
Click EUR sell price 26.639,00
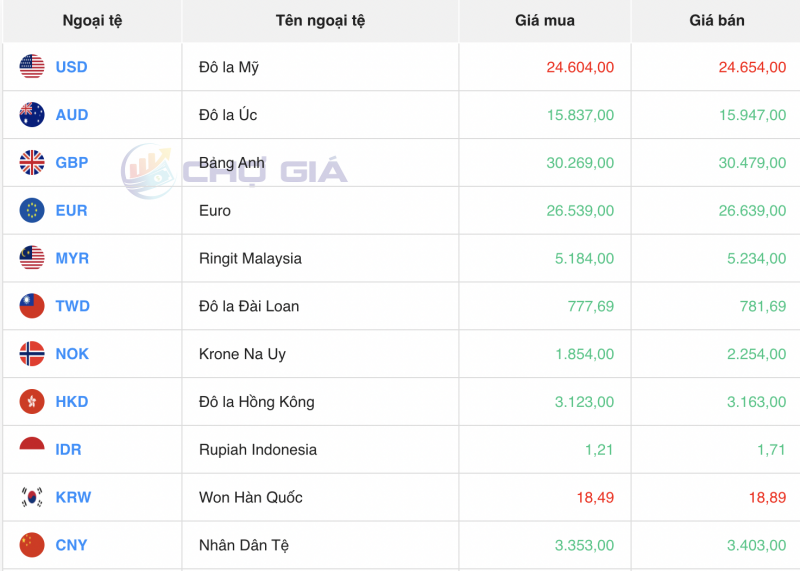pyautogui.click(x=753, y=210)
